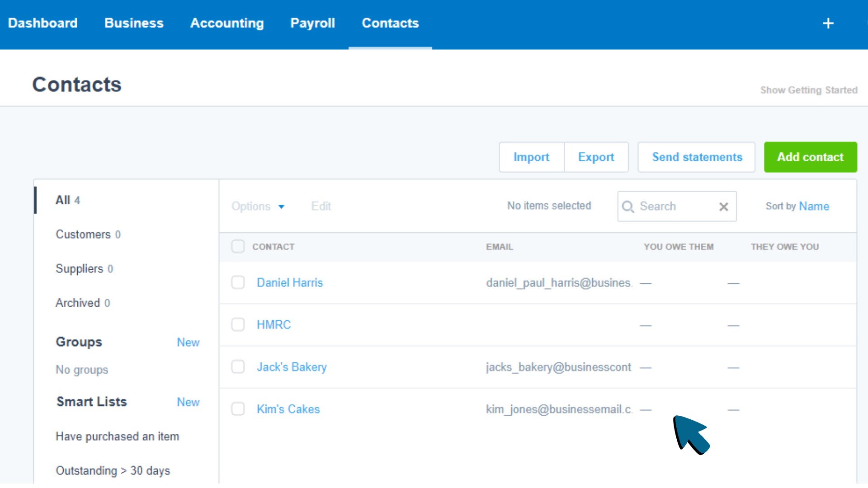Viewport: 868px width, 488px height.
Task: Open the Accounting menu
Action: pyautogui.click(x=227, y=23)
